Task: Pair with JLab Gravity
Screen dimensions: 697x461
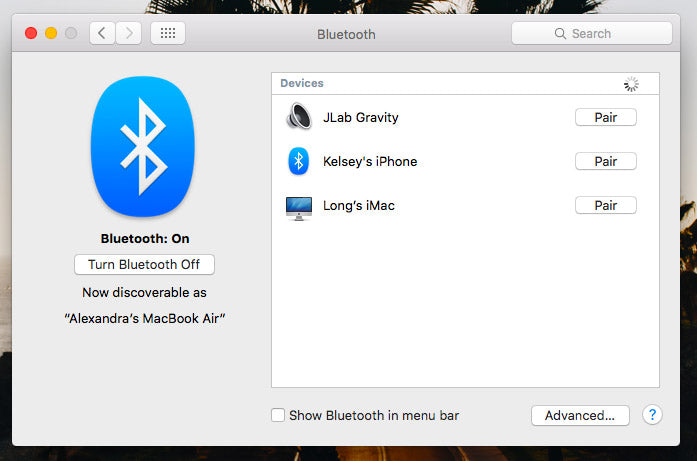Action: [x=605, y=117]
